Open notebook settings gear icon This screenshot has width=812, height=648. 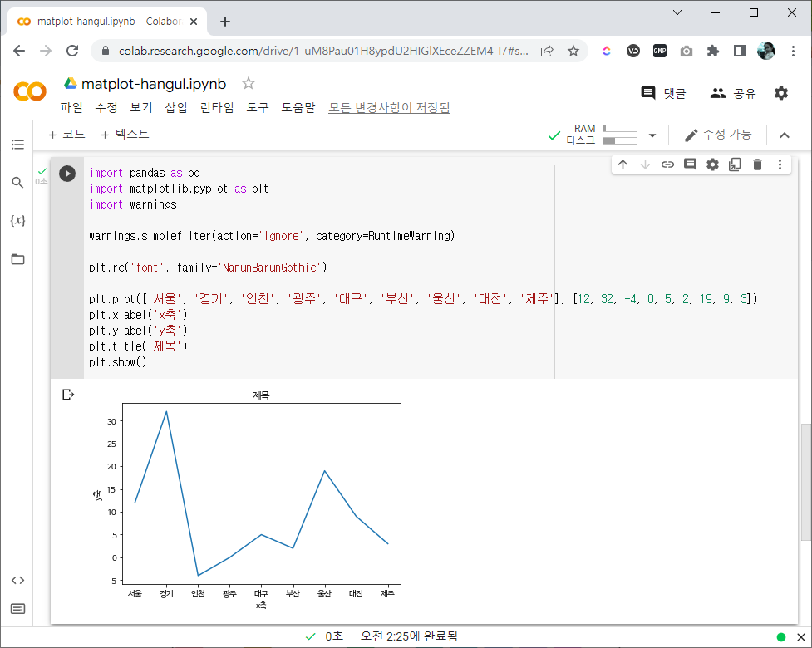(781, 93)
